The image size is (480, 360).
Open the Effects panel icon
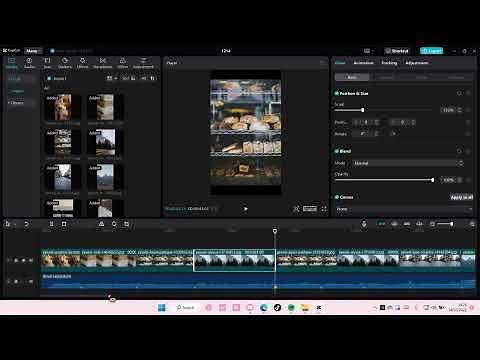pyautogui.click(x=82, y=62)
